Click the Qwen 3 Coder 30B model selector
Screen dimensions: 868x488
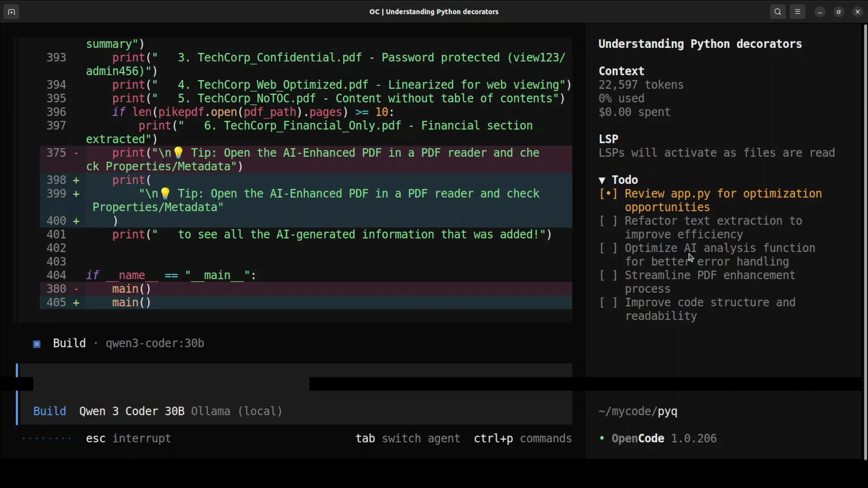click(x=132, y=412)
